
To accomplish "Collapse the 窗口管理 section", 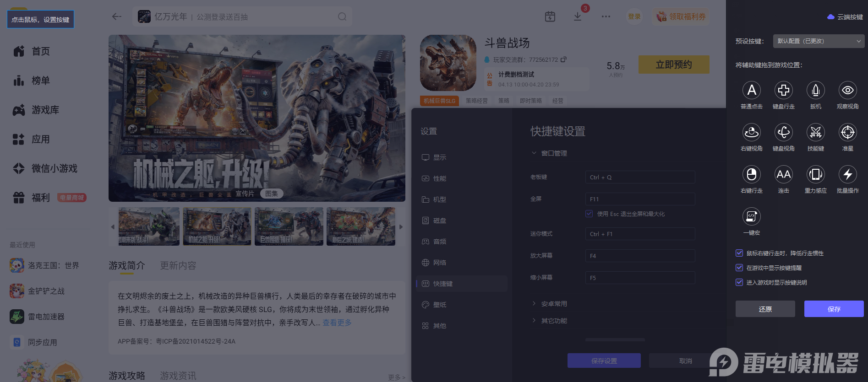I will (534, 153).
